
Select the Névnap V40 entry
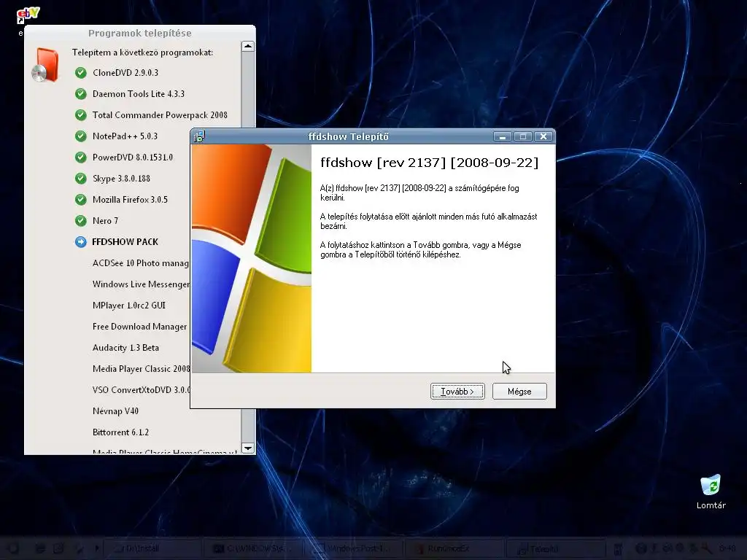click(x=115, y=411)
